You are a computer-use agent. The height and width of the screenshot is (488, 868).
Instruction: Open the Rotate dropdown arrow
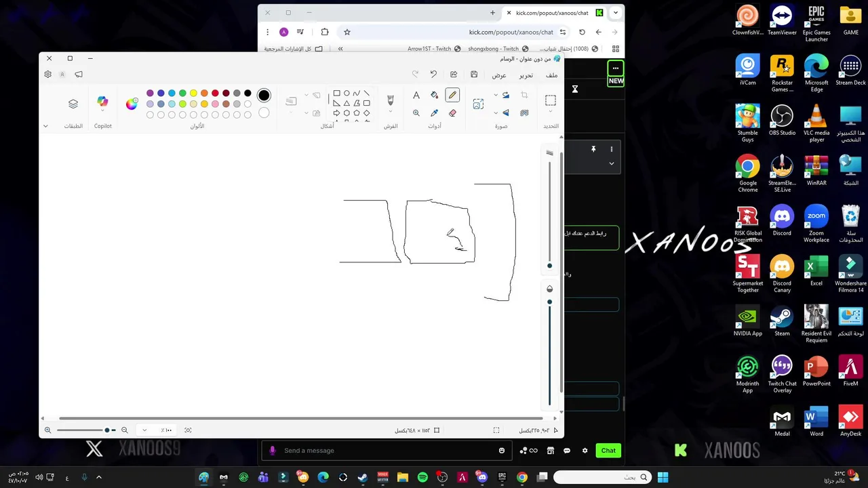click(496, 96)
